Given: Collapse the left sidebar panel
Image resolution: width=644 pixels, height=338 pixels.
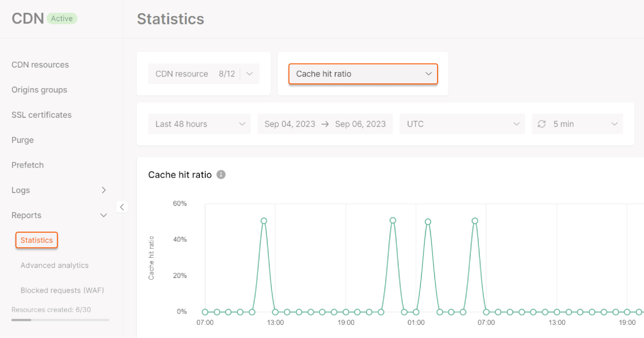Looking at the screenshot, I should pyautogui.click(x=122, y=207).
